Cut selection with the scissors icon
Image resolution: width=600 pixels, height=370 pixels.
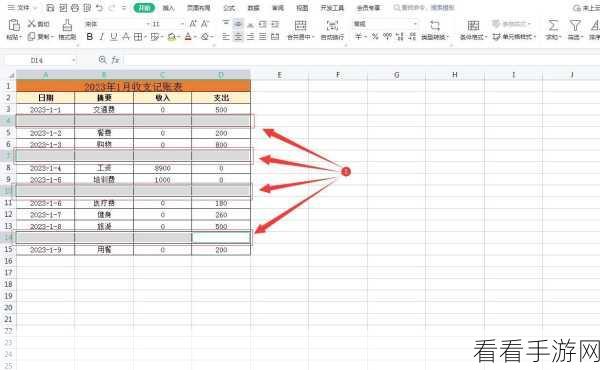coord(32,24)
